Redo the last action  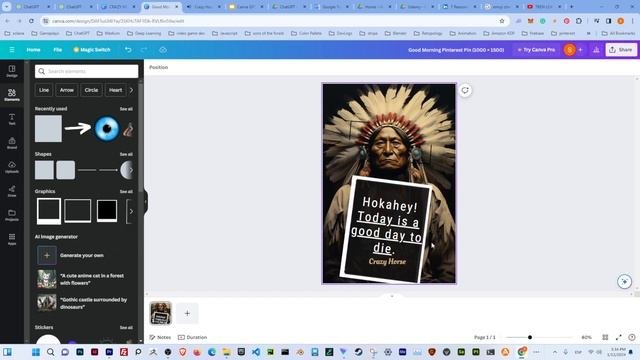[144, 50]
